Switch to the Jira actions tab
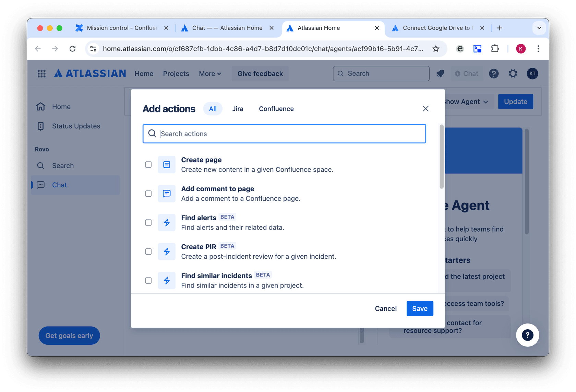576x392 pixels. pos(238,109)
